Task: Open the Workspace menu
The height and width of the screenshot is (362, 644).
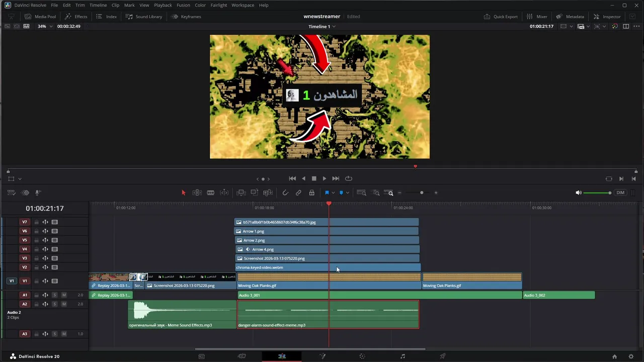Action: pyautogui.click(x=243, y=5)
